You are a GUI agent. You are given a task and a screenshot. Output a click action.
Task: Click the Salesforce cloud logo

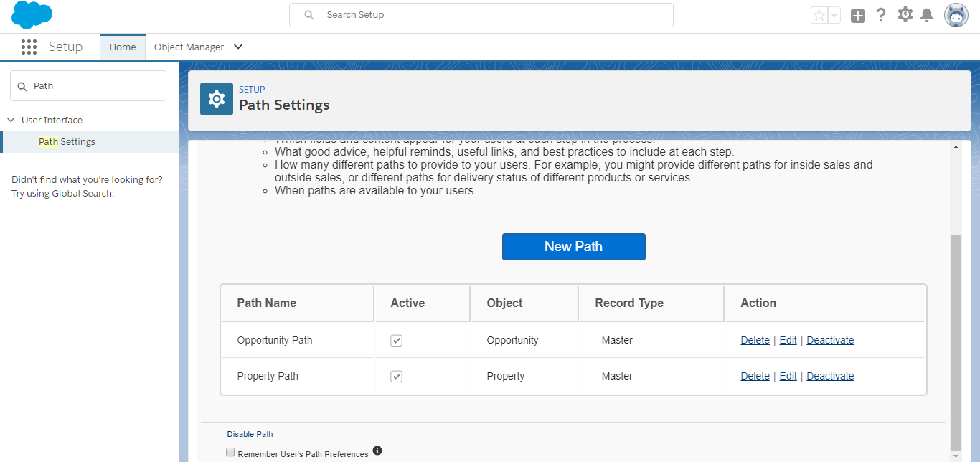[x=32, y=15]
